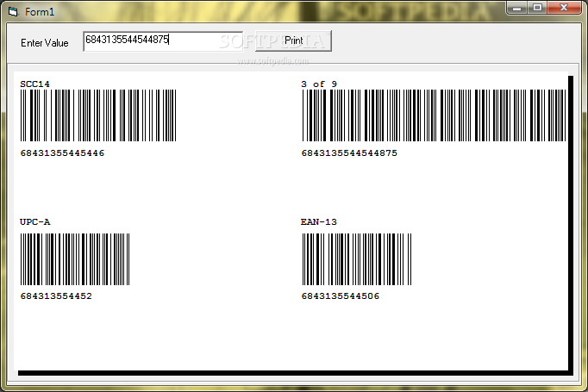Click the 'EAN-13' label text
This screenshot has width=588, height=392.
(319, 222)
